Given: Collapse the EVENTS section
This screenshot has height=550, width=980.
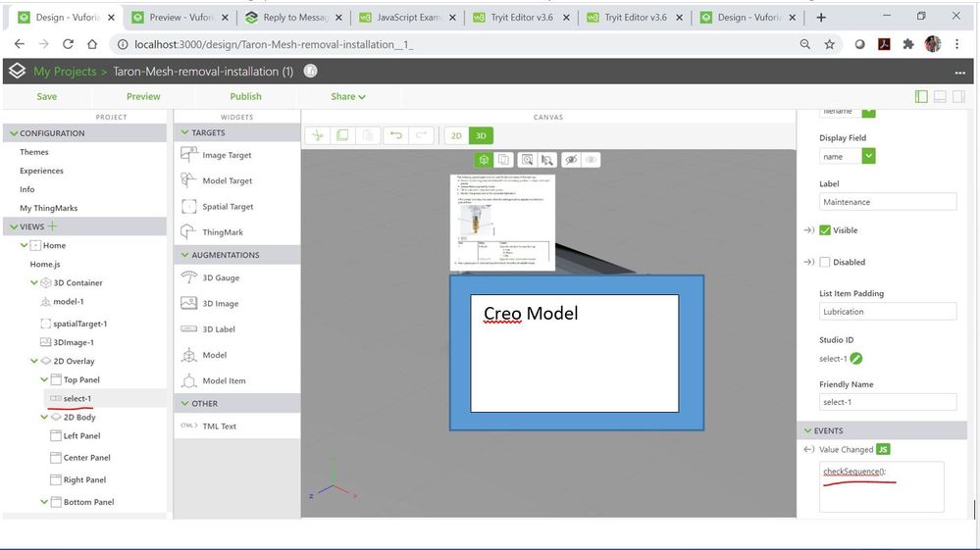Looking at the screenshot, I should [807, 430].
